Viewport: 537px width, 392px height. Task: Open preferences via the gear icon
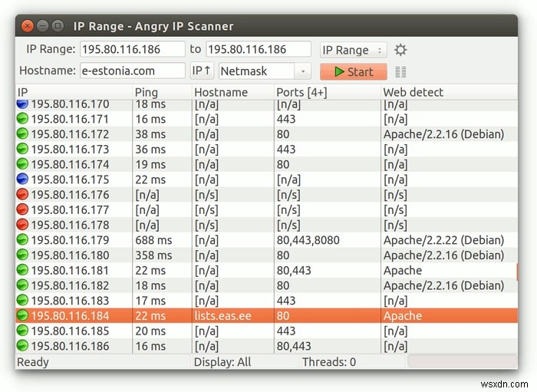(400, 50)
